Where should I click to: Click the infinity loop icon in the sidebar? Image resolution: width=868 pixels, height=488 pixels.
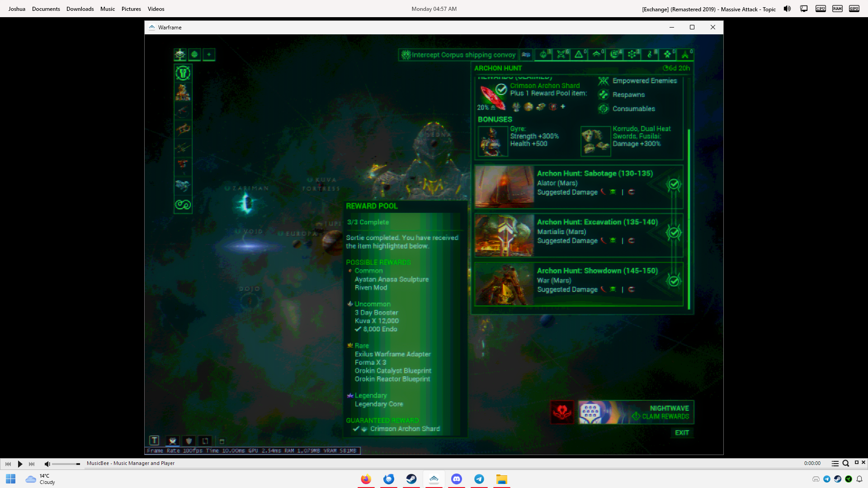[183, 205]
